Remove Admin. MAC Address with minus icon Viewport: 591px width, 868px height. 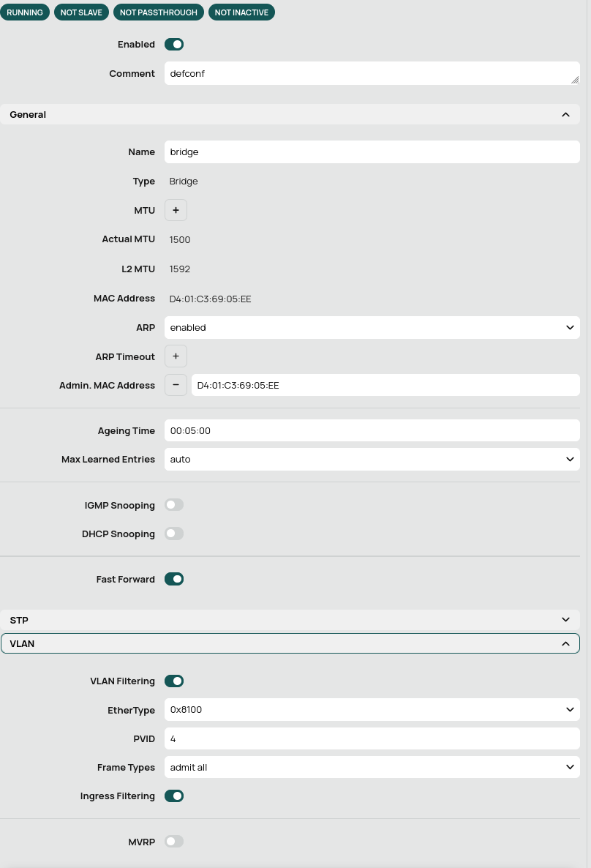pos(176,385)
